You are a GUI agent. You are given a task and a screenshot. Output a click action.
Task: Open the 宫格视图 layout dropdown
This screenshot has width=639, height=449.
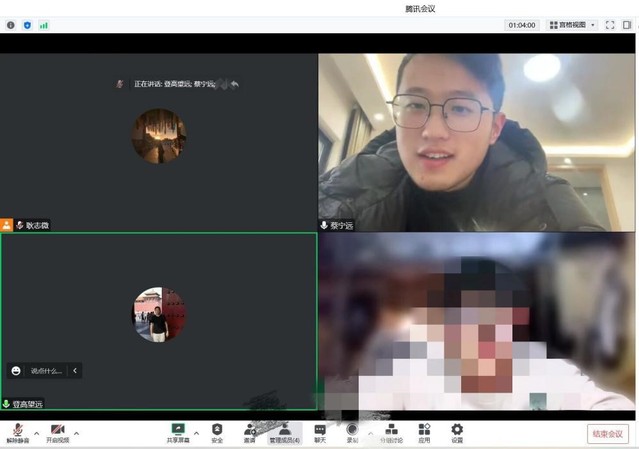[572, 25]
